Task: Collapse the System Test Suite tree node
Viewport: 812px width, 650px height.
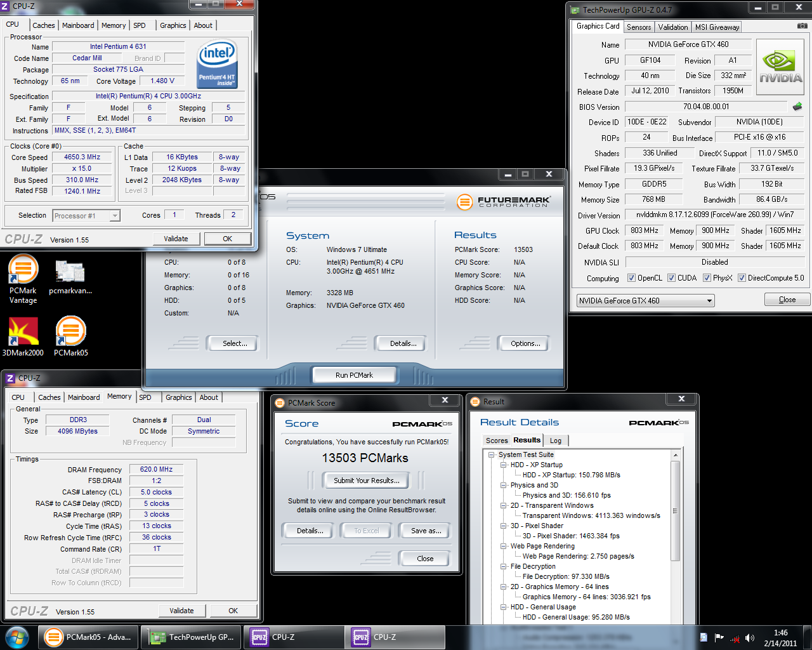Action: (x=492, y=455)
